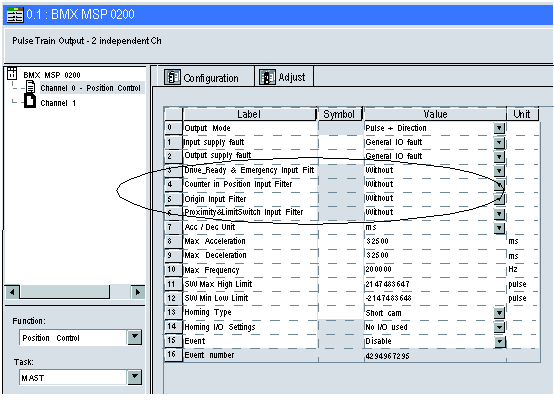
Task: Open the Homing I/O Settings dropdown
Action: [x=499, y=327]
